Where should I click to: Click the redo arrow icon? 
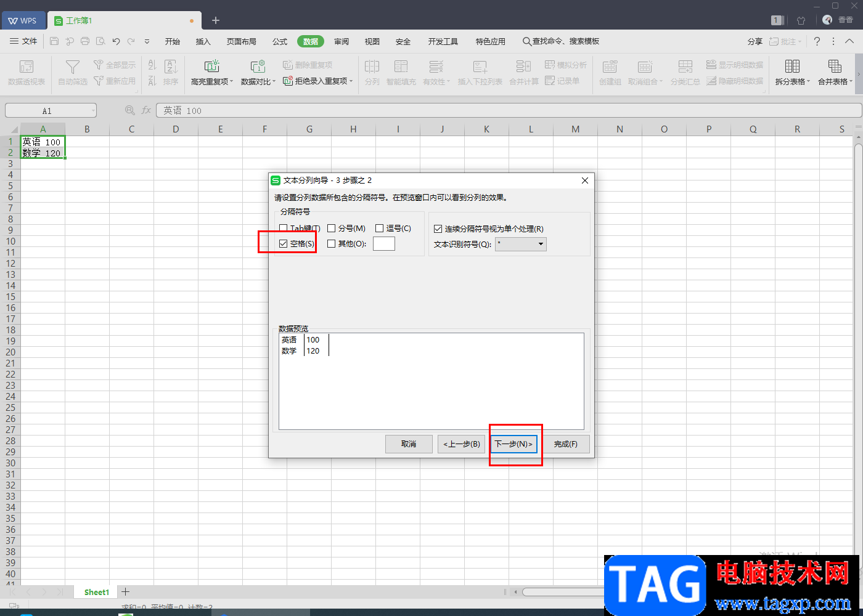pos(131,41)
